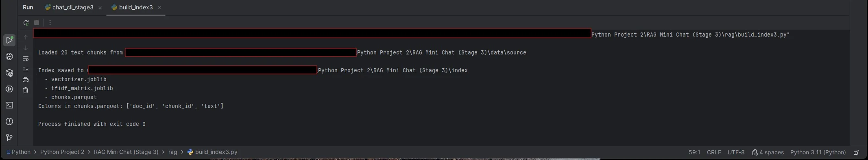The height and width of the screenshot is (160, 868).
Task: Jump up the stack trace in console
Action: pyautogui.click(x=26, y=37)
